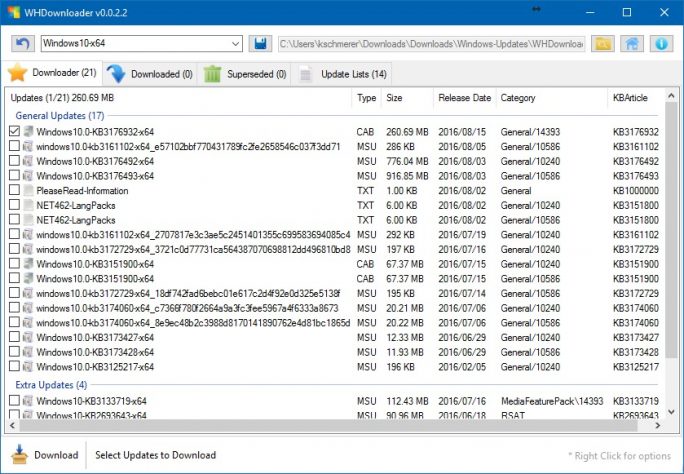The height and width of the screenshot is (474, 684).
Task: Click the WHDownloader app icon in title bar
Action: click(x=14, y=12)
